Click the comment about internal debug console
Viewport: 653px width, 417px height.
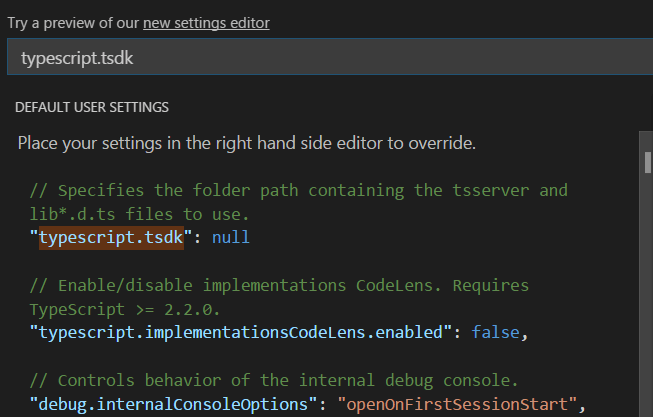tap(274, 380)
